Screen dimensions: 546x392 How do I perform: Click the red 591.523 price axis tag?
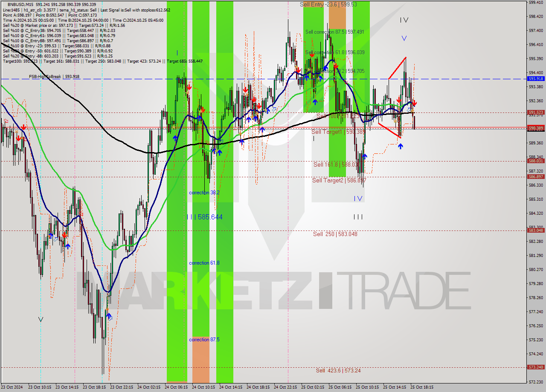point(536,112)
